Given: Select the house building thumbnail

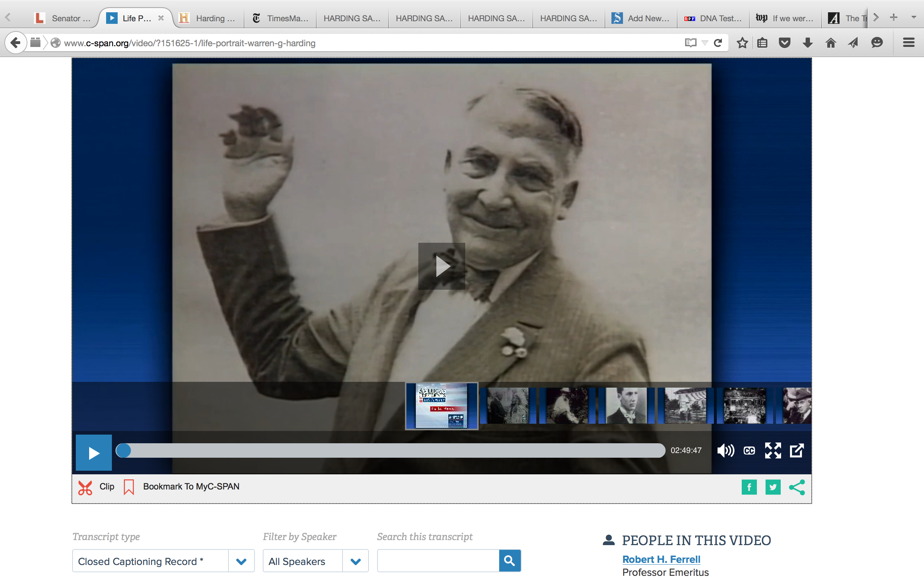Looking at the screenshot, I should [685, 406].
